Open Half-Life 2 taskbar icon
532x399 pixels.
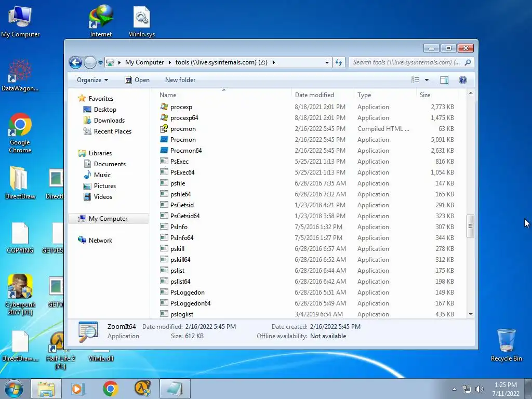pos(142,389)
